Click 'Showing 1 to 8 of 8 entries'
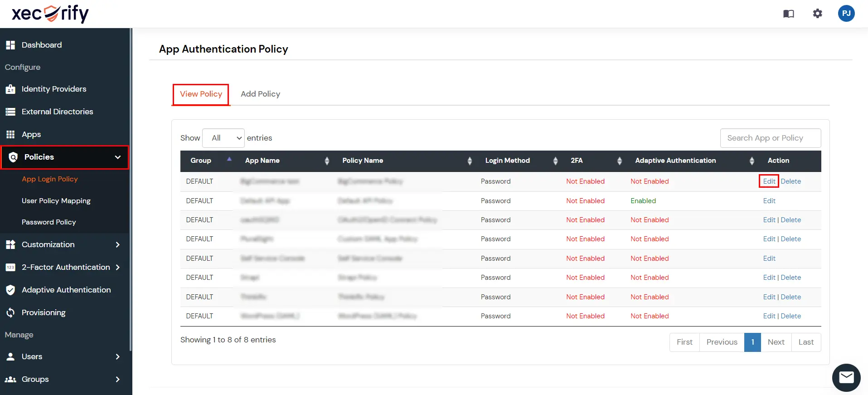 click(x=228, y=340)
